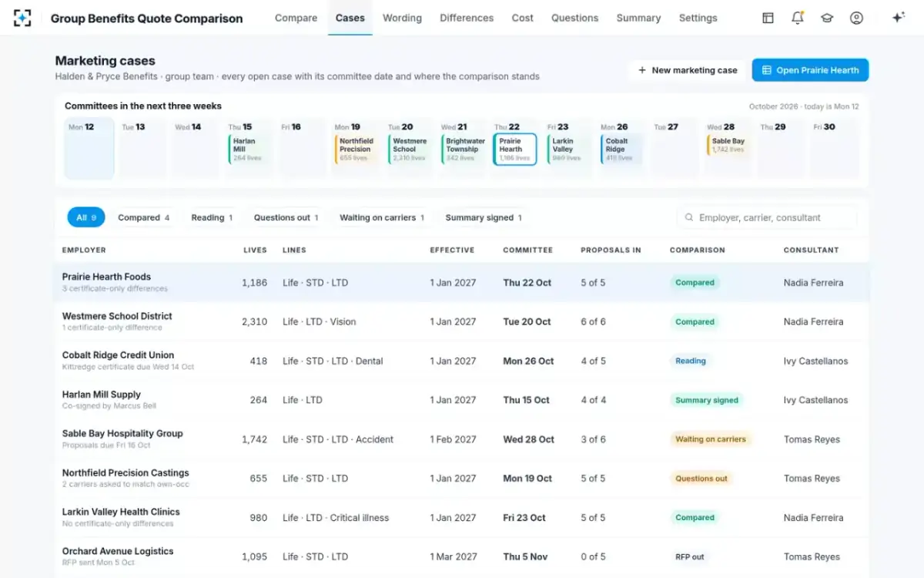Open the Westmere School District row
This screenshot has height=578, width=924.
(462, 321)
